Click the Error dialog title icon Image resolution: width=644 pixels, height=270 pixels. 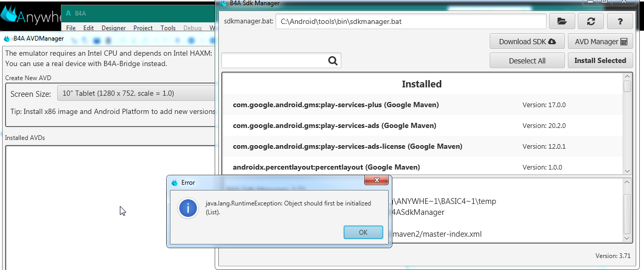point(176,182)
